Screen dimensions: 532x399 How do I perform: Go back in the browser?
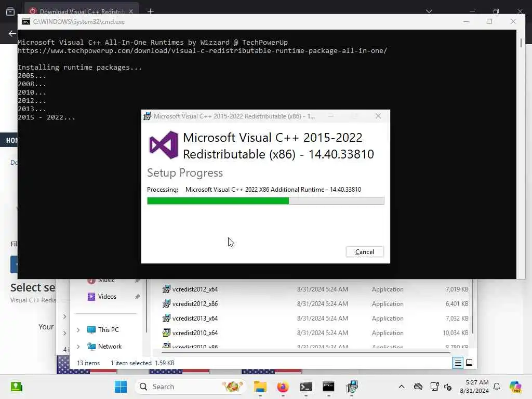point(12,33)
